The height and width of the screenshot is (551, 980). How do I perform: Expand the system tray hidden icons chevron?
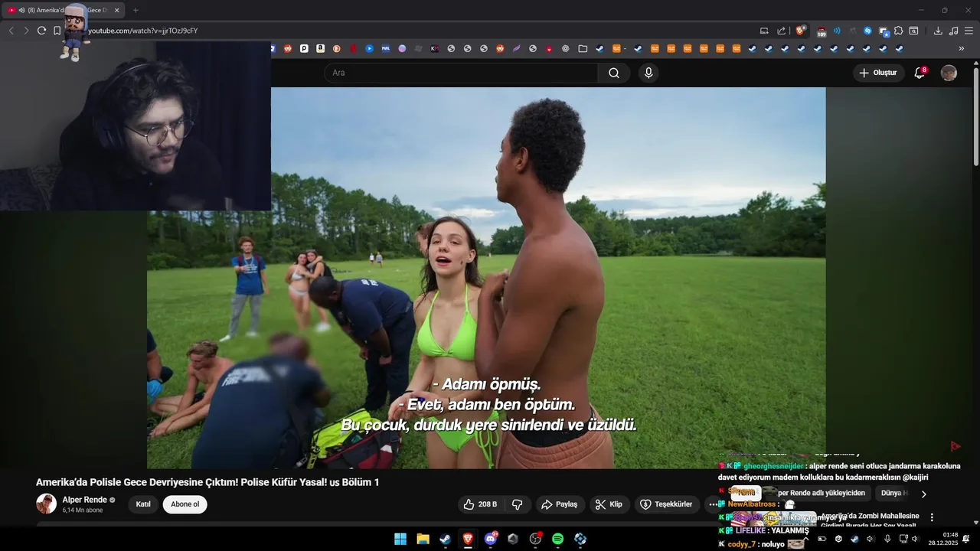click(x=805, y=539)
